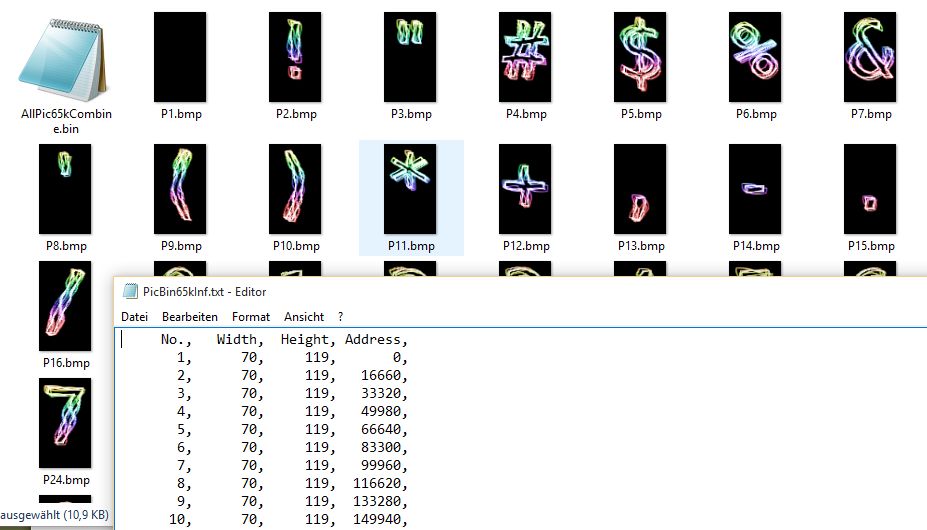This screenshot has width=927, height=530.
Task: Click the No. column header text
Action: coord(176,340)
